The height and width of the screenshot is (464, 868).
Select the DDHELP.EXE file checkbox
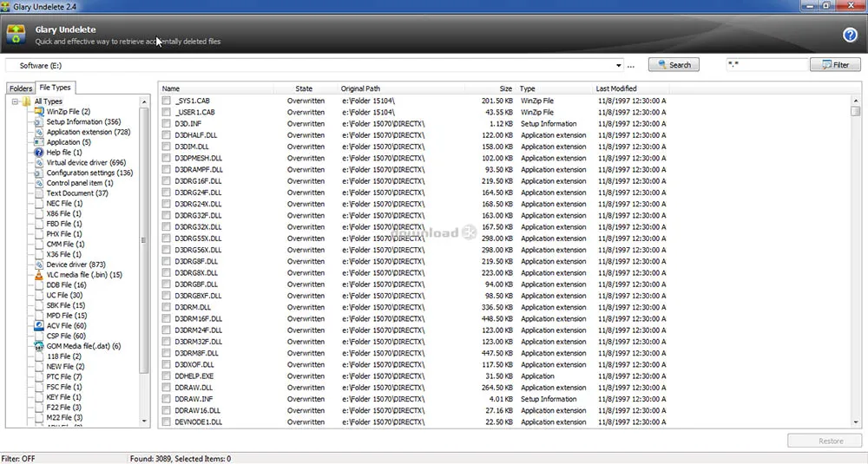tap(167, 376)
